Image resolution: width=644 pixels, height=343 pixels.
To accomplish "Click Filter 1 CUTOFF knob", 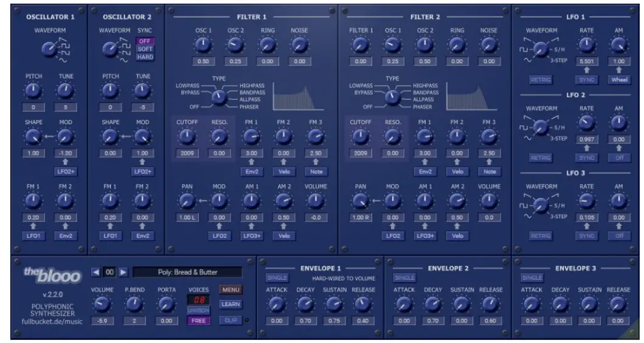I will pos(187,136).
